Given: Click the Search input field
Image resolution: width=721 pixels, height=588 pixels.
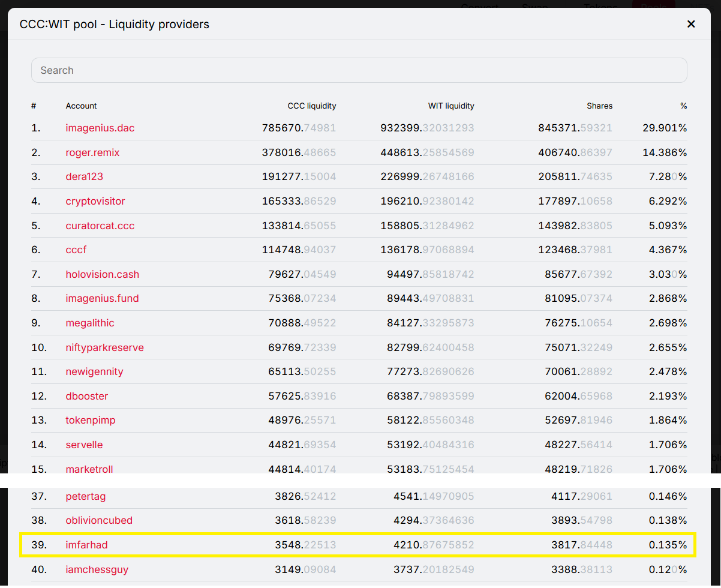Looking at the screenshot, I should tap(359, 70).
